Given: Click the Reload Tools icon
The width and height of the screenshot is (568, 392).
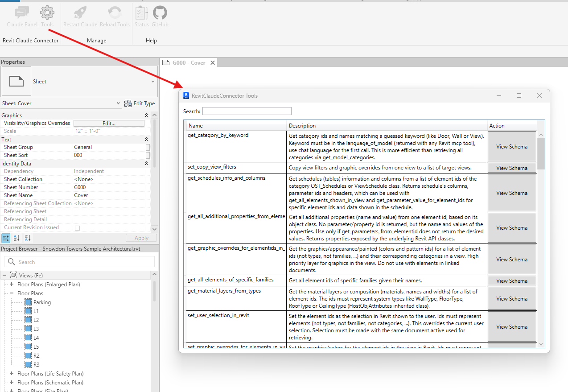Looking at the screenshot, I should pyautogui.click(x=115, y=12).
